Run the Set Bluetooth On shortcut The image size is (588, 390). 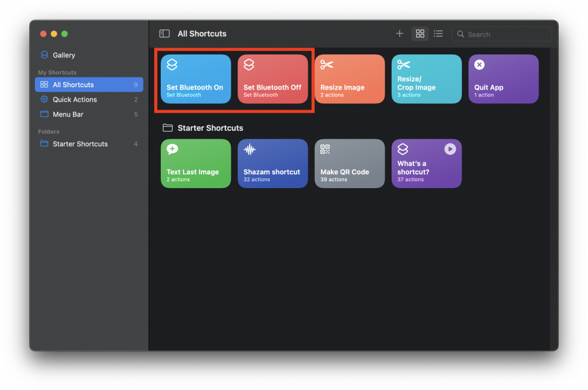pyautogui.click(x=196, y=79)
